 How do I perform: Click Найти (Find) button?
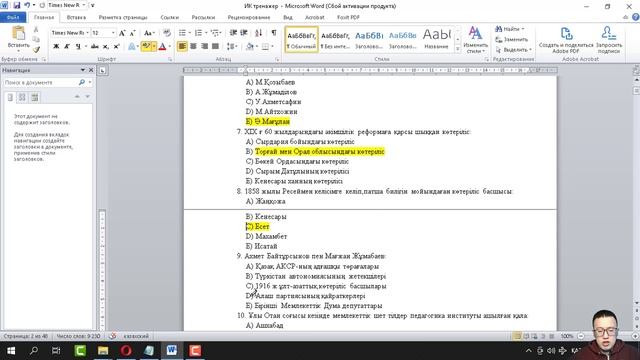tap(509, 29)
